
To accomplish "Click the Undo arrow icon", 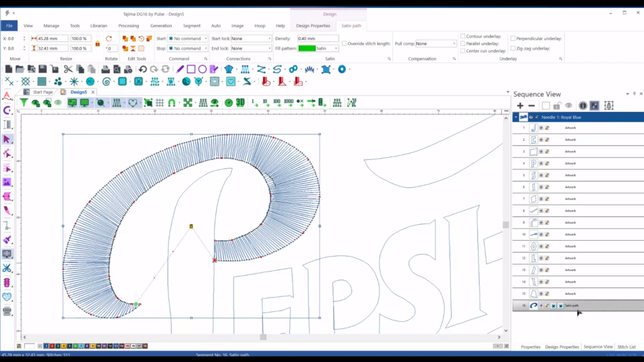I will 143,69.
